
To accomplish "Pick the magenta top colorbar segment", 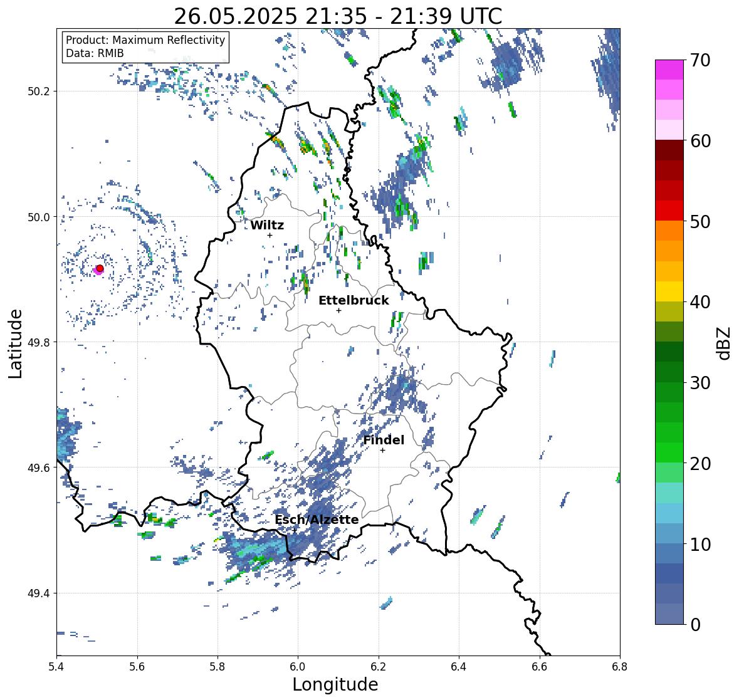I will pyautogui.click(x=669, y=70).
